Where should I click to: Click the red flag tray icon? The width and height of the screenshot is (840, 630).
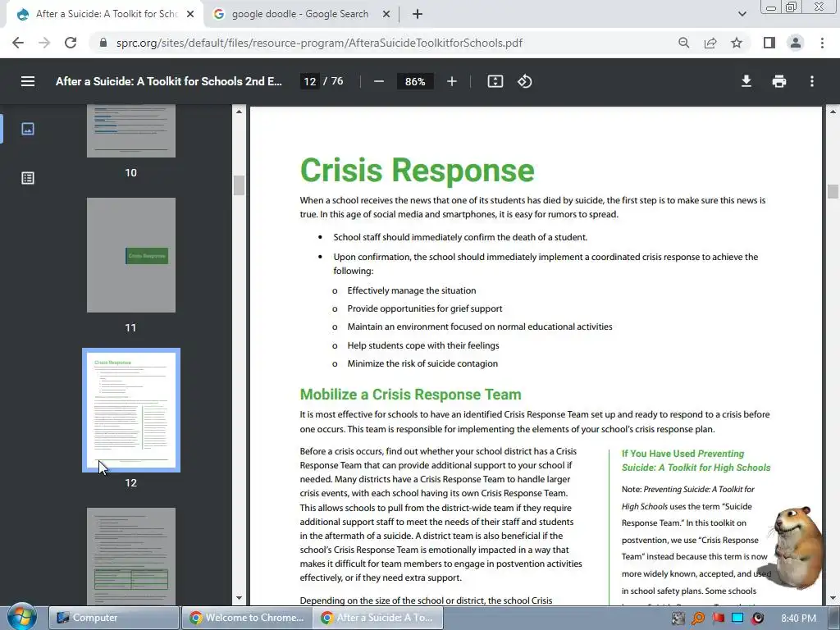click(x=718, y=619)
